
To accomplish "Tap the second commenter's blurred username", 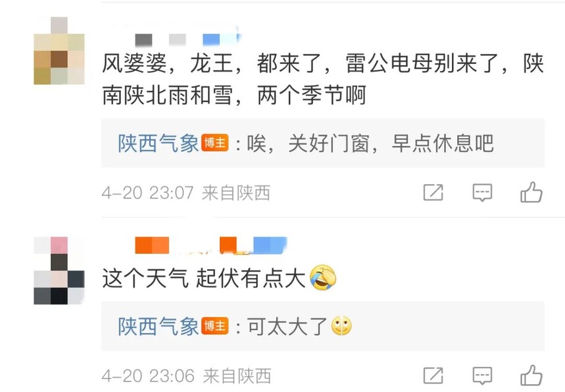I will click(x=210, y=245).
